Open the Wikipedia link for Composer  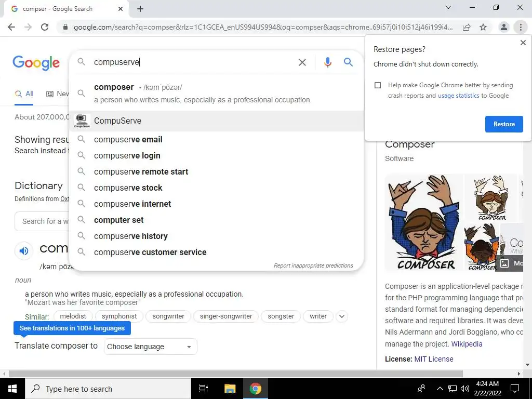click(467, 344)
